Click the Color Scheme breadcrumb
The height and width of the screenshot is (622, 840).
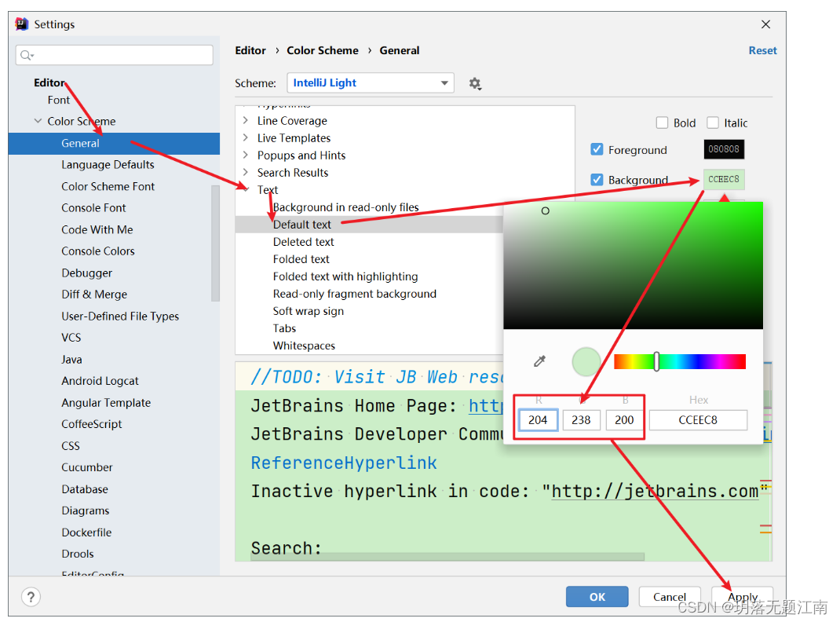tap(323, 50)
